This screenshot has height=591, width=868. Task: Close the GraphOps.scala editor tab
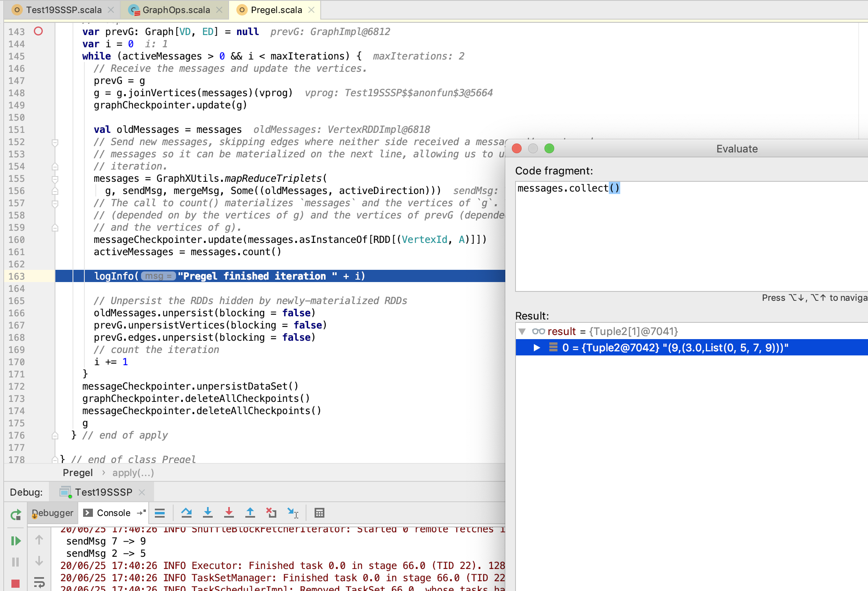click(219, 10)
